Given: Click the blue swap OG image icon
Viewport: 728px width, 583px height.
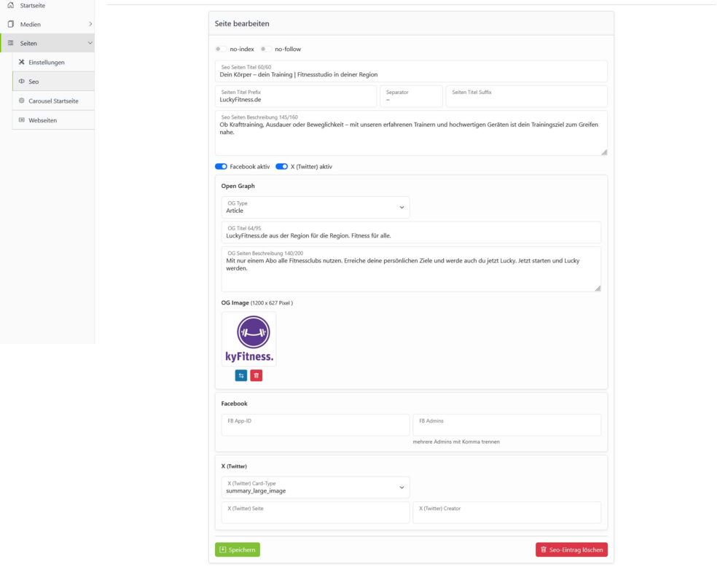Looking at the screenshot, I should 241,375.
